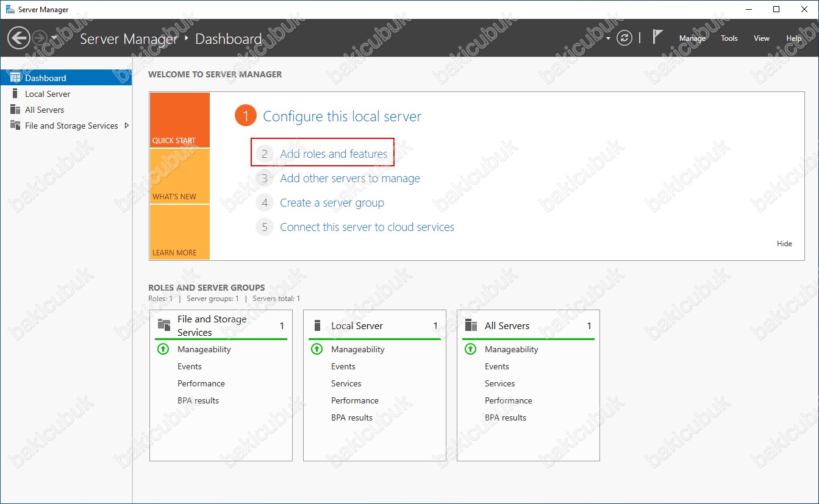Open Events in Local Server tile
819x504 pixels.
pyautogui.click(x=343, y=366)
